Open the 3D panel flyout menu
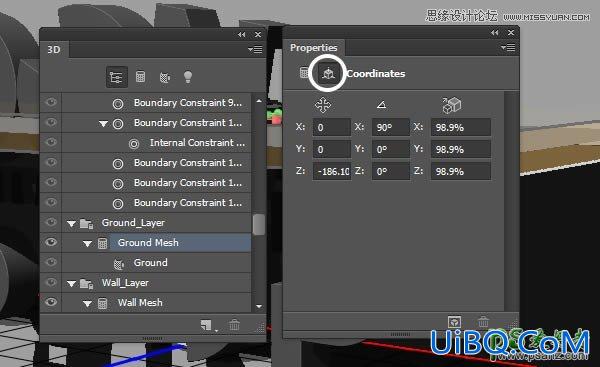 tap(255, 49)
